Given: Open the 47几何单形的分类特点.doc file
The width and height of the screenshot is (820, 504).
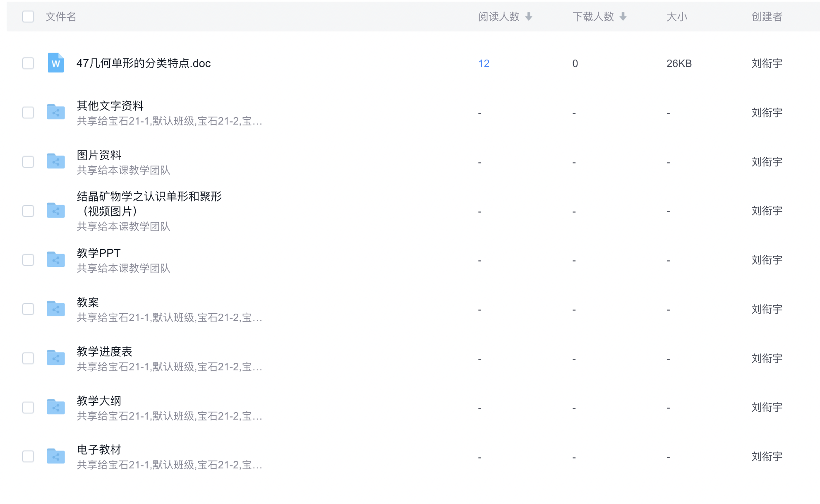Looking at the screenshot, I should (x=144, y=63).
